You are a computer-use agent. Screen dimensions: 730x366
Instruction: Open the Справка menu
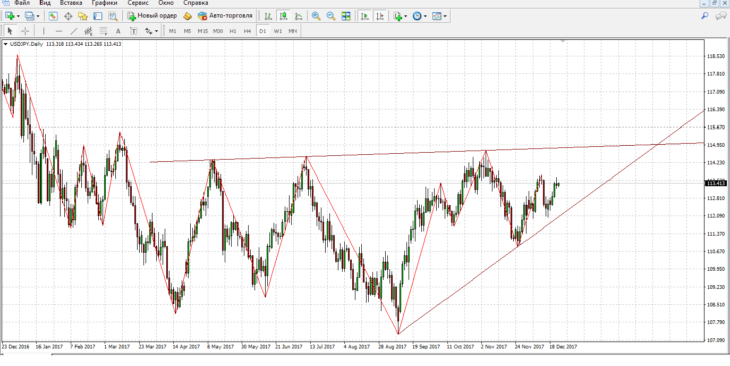click(196, 3)
